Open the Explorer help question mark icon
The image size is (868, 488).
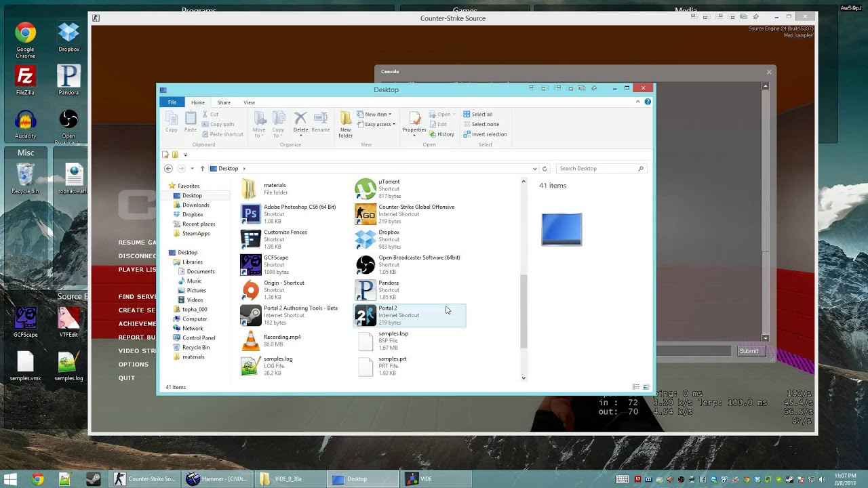(648, 102)
